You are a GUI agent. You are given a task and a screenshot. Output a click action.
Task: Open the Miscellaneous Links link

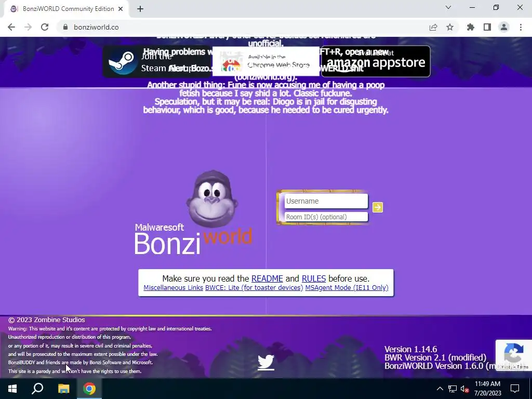pos(174,288)
